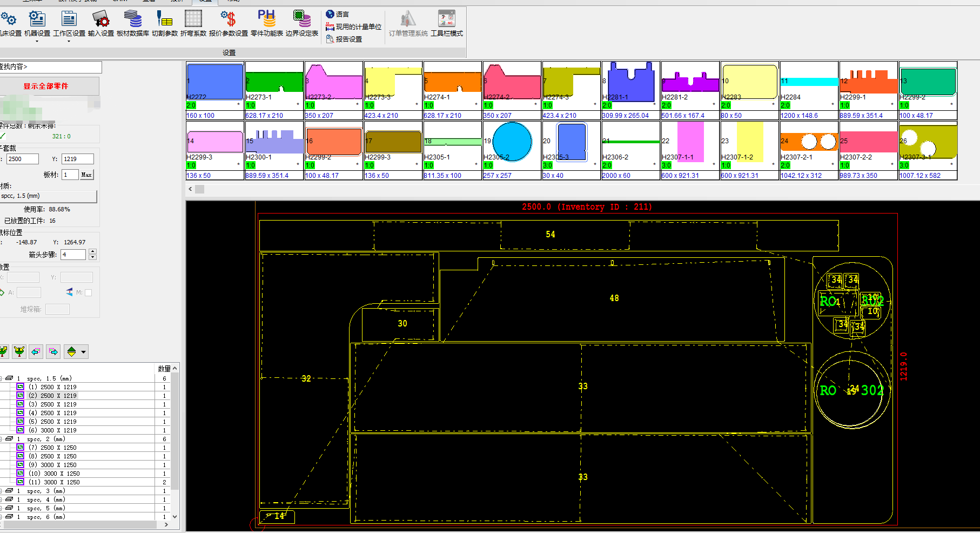Click the material icon of spcc, 5 (mm)

click(9, 508)
